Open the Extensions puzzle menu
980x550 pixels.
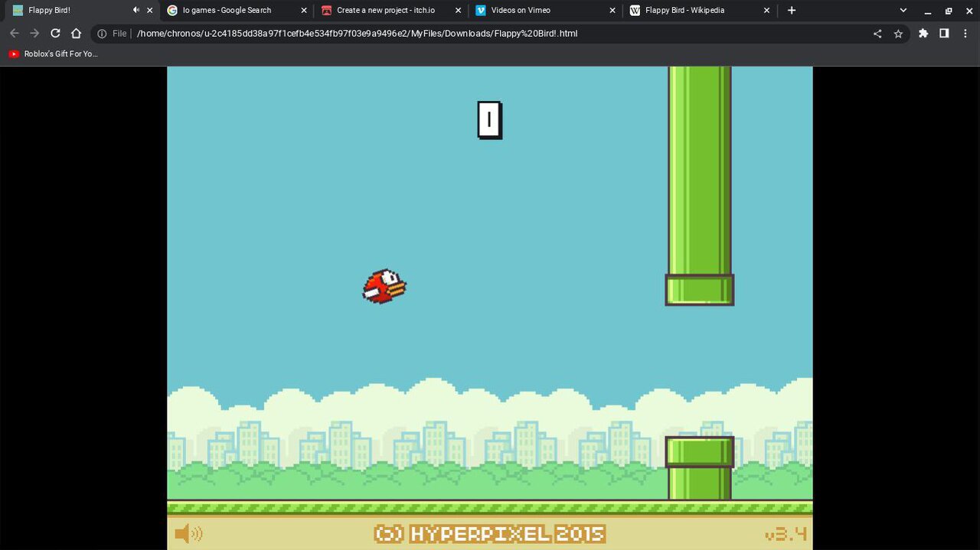(923, 34)
